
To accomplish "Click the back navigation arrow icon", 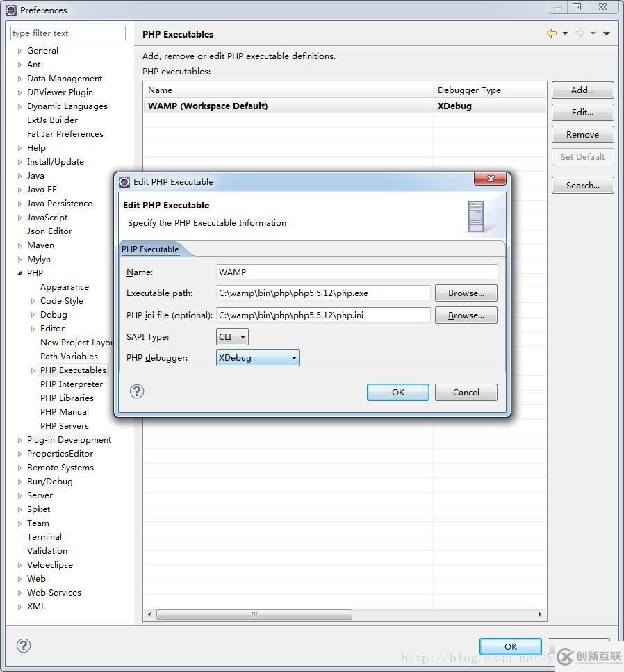I will click(552, 33).
